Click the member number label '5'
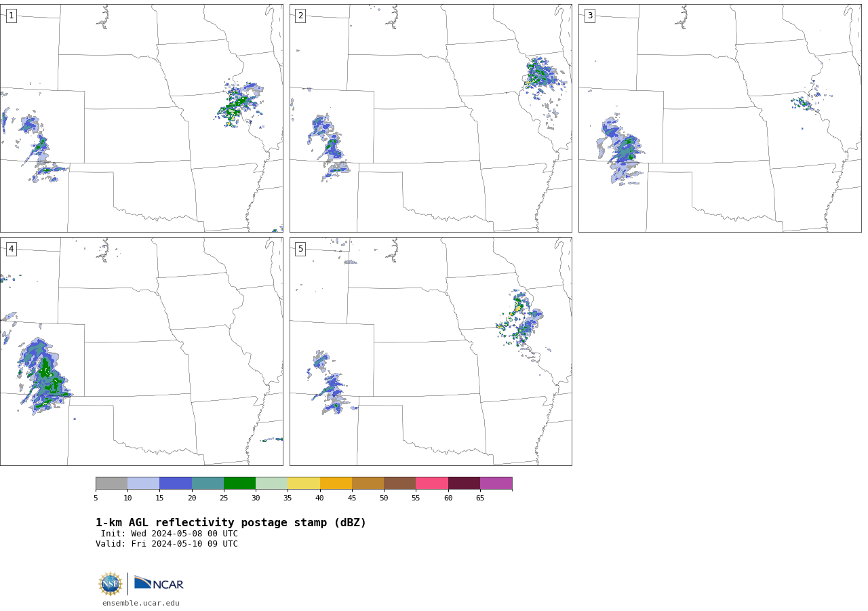The width and height of the screenshot is (868, 611). point(300,249)
